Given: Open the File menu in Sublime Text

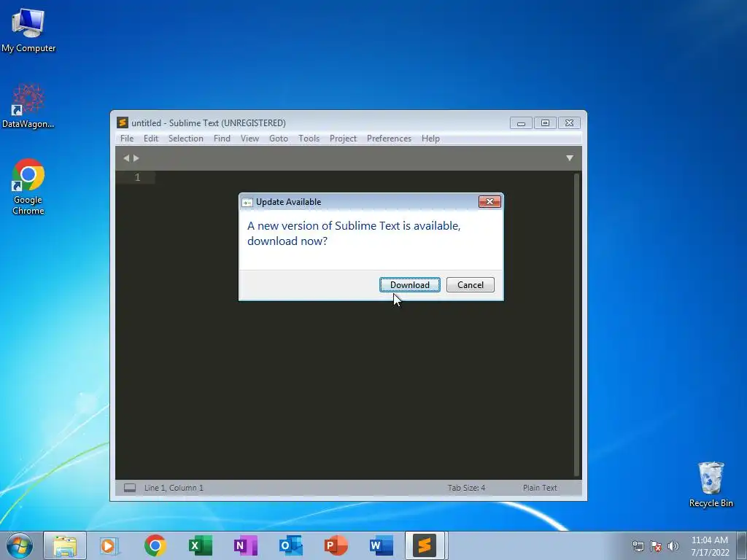Looking at the screenshot, I should (127, 139).
